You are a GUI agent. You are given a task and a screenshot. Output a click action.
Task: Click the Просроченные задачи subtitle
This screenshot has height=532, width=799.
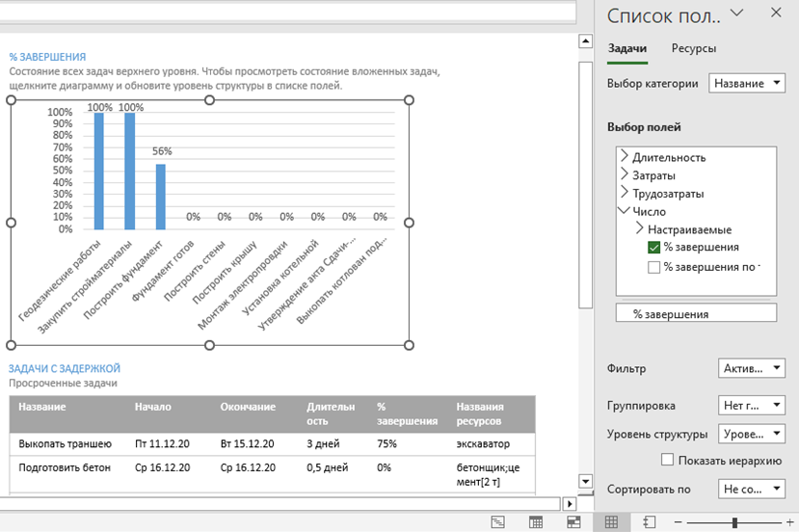63,384
